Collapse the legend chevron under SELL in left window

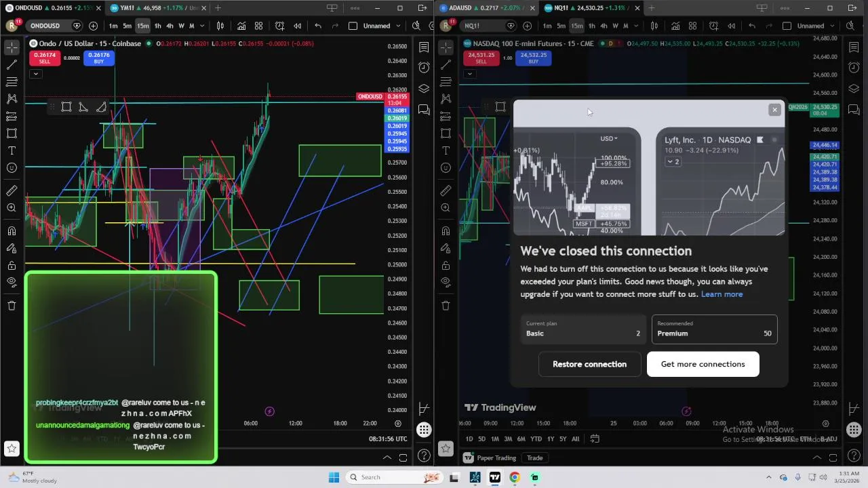coord(35,73)
